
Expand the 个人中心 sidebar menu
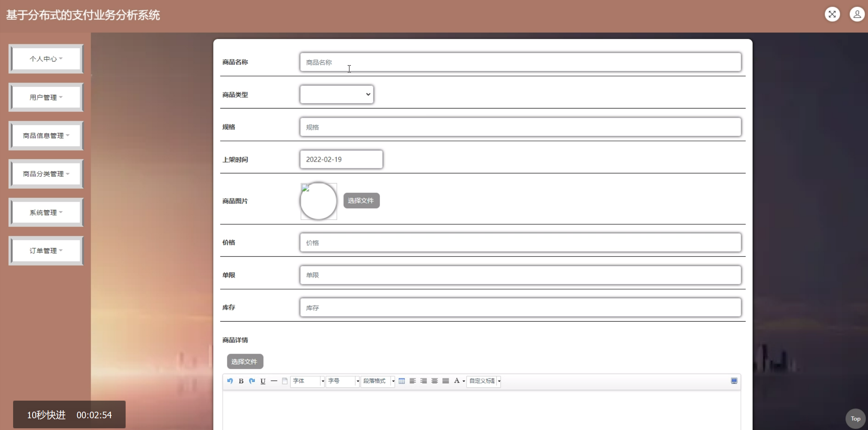(x=46, y=59)
